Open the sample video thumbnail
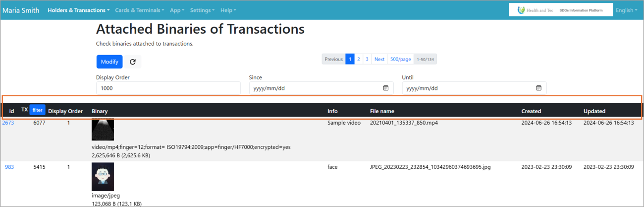Screen dimensions: 644x207 (x=103, y=130)
